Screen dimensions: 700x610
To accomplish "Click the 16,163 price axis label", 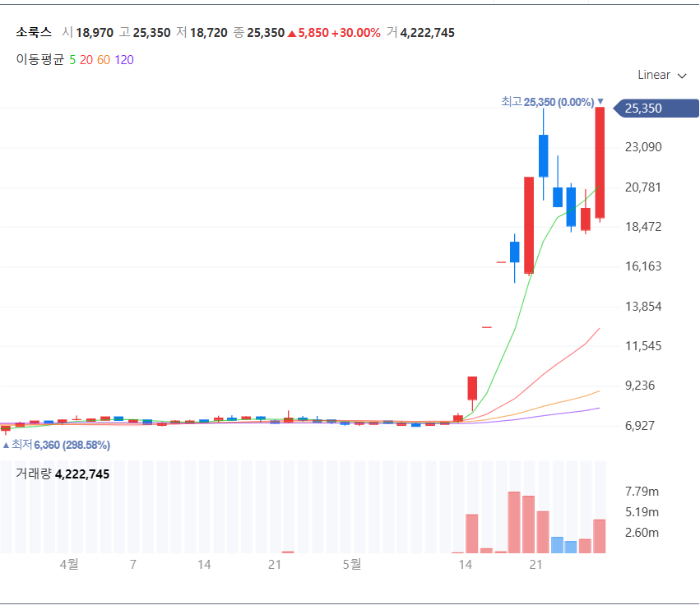I will pos(643,266).
